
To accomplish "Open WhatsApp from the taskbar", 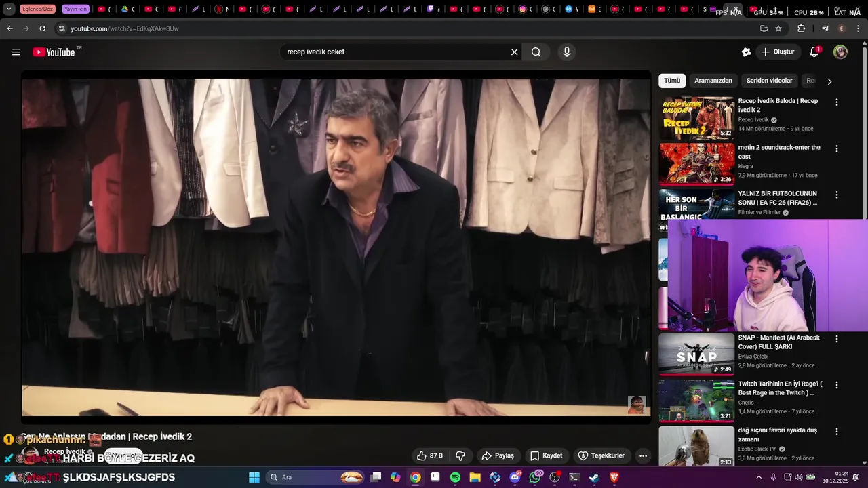I will [x=535, y=477].
